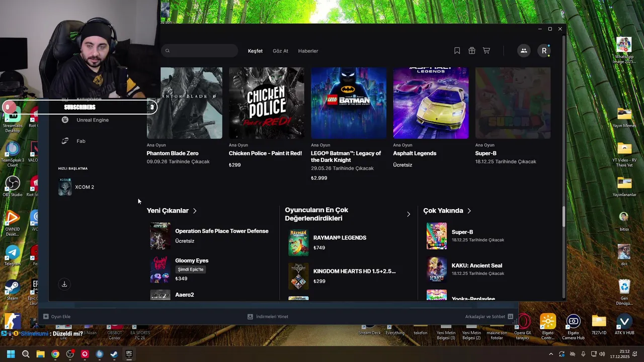The height and width of the screenshot is (362, 644).
Task: Open the Yayın Memes desktop folder
Action: point(624,117)
